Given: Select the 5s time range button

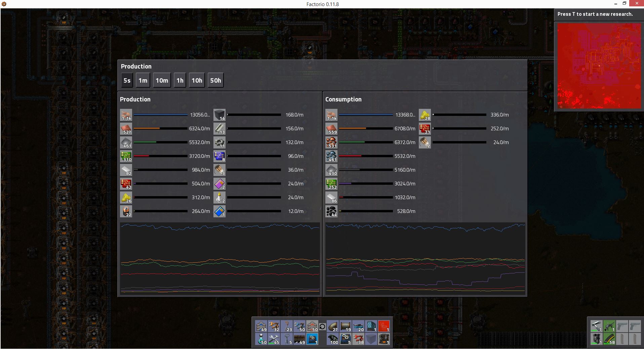Looking at the screenshot, I should 127,81.
